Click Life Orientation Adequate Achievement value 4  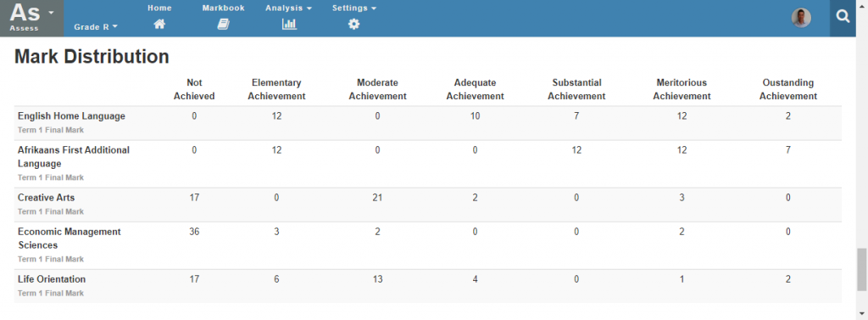click(x=475, y=279)
